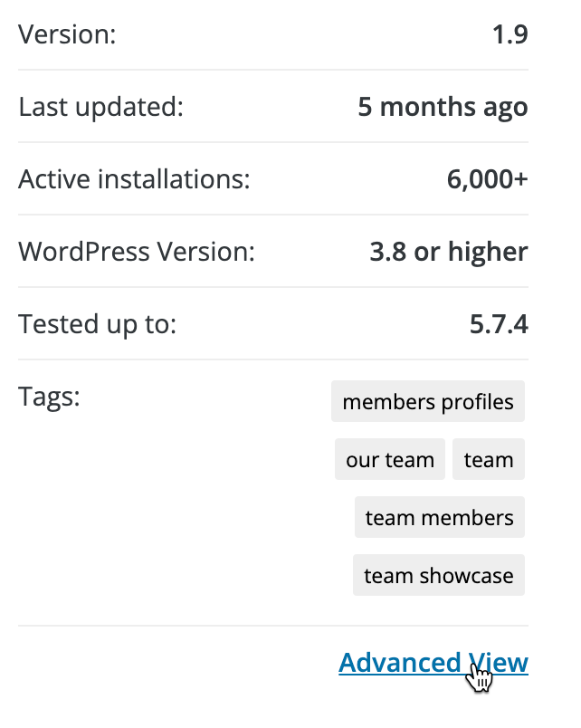
Task: Select the 'members profiles' tag
Action: (428, 402)
